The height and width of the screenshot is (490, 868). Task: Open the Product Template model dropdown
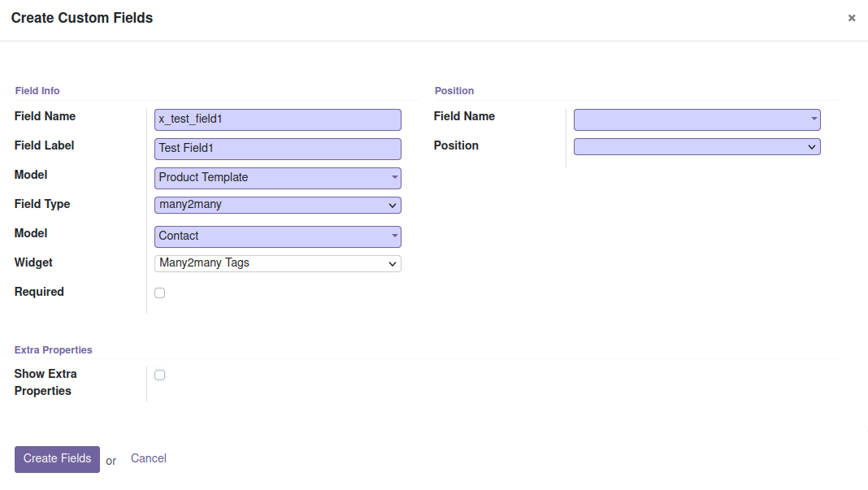coord(277,178)
